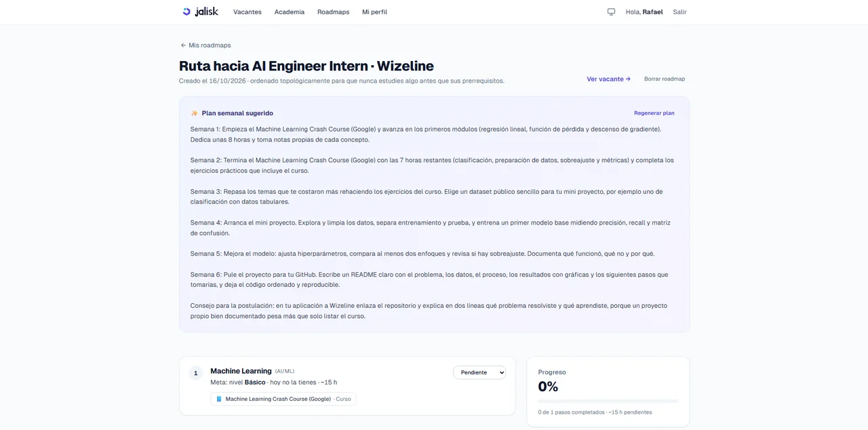The height and width of the screenshot is (430, 868).
Task: Click the Machine Learning step title
Action: pyautogui.click(x=241, y=371)
